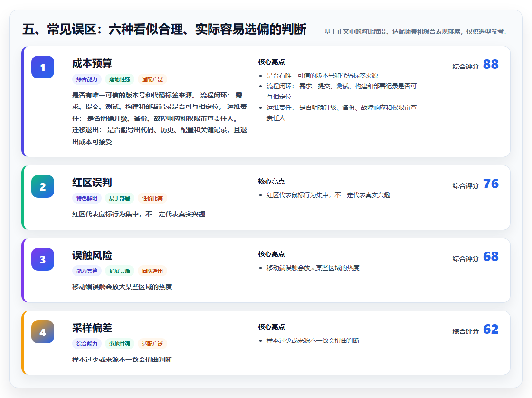The height and width of the screenshot is (398, 532).
Task: Click bullet 是否有唯一可信的版本号和代码标签来源
Action: [x=322, y=76]
